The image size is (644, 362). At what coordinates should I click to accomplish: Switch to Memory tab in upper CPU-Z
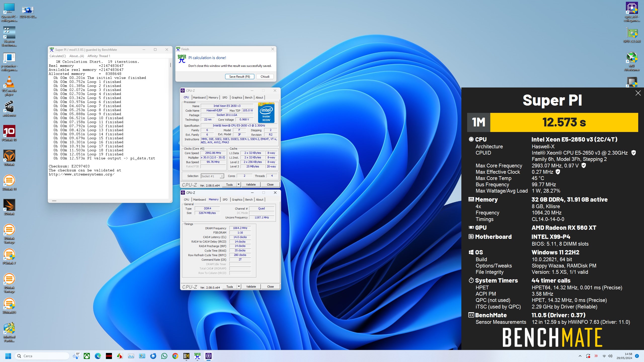213,98
